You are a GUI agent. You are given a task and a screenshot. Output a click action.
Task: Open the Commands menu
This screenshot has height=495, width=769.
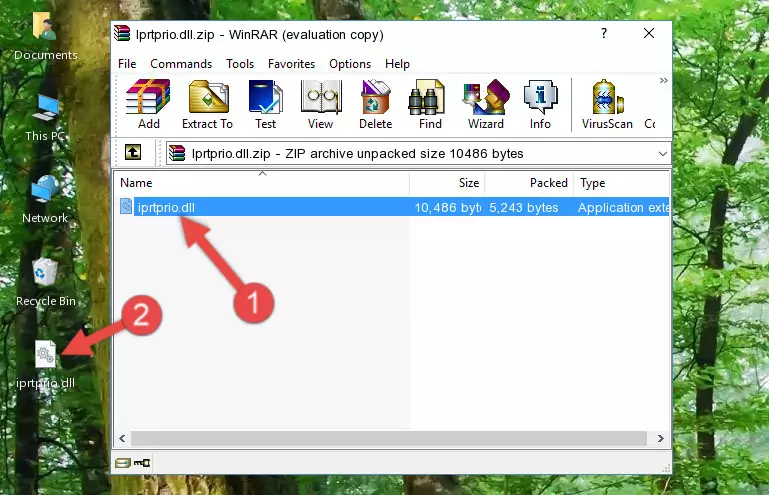coord(181,64)
